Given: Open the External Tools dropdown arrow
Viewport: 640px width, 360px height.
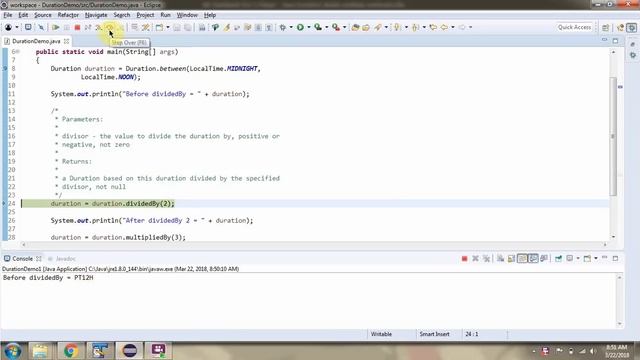Looking at the screenshot, I should tap(344, 27).
